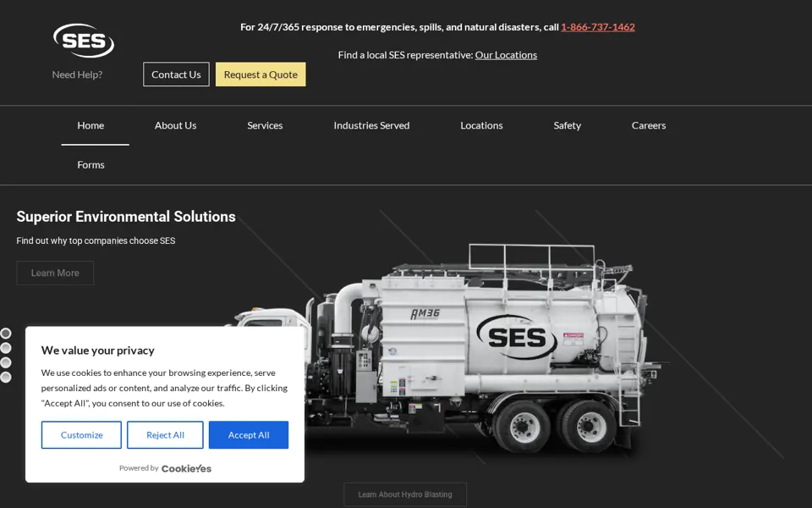Click 'Find out why top companies choose SES' text
The height and width of the screenshot is (508, 812).
point(96,240)
